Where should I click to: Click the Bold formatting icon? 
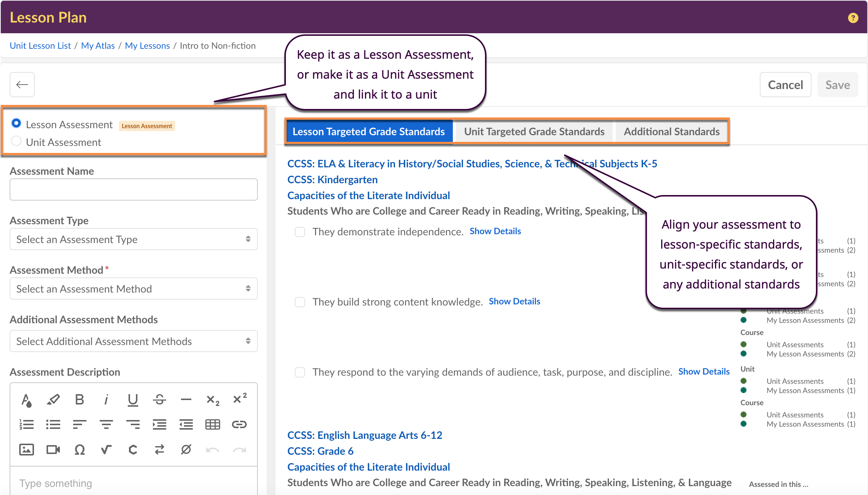79,399
